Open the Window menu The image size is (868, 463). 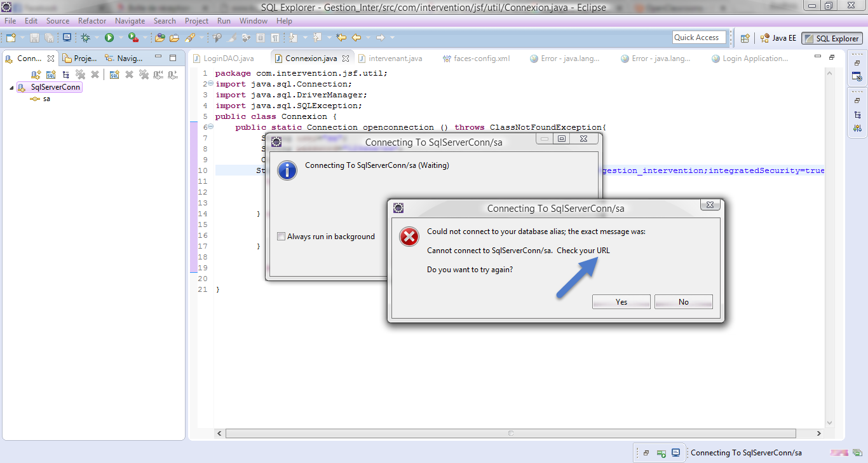(x=254, y=21)
